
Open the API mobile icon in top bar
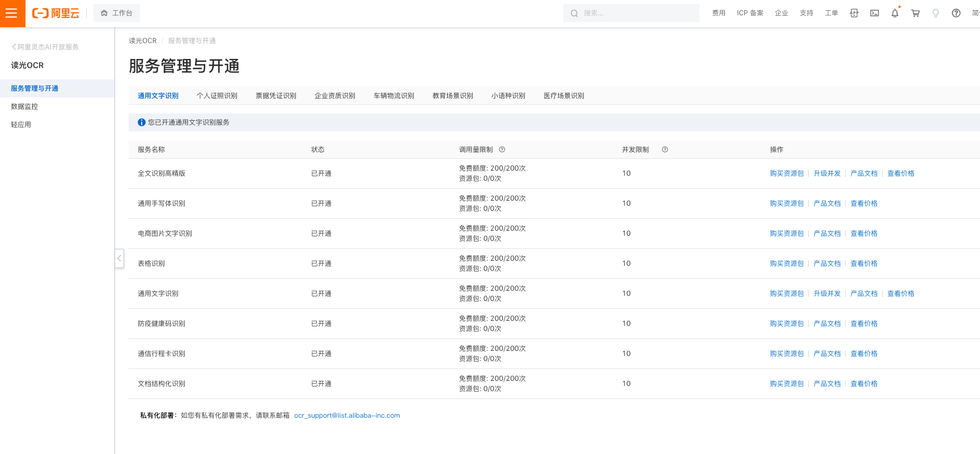point(854,13)
